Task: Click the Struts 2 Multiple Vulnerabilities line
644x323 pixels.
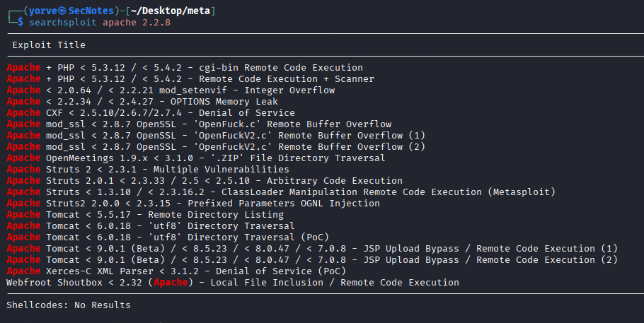Action: pyautogui.click(x=148, y=169)
